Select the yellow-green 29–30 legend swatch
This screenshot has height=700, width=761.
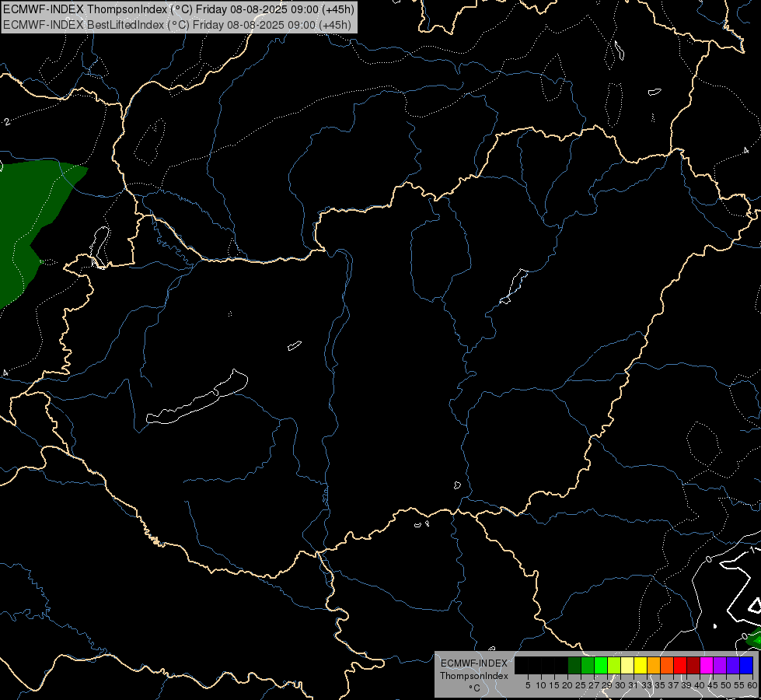point(614,666)
